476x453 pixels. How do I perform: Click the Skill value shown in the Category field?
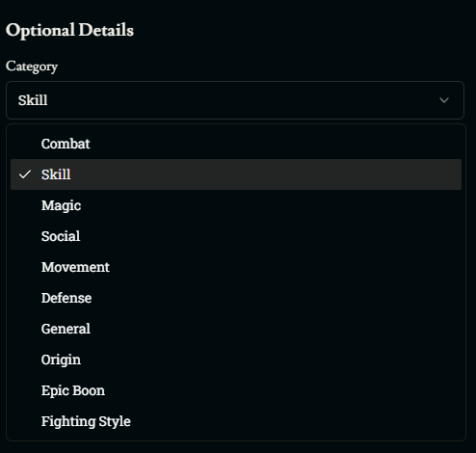pyautogui.click(x=33, y=100)
